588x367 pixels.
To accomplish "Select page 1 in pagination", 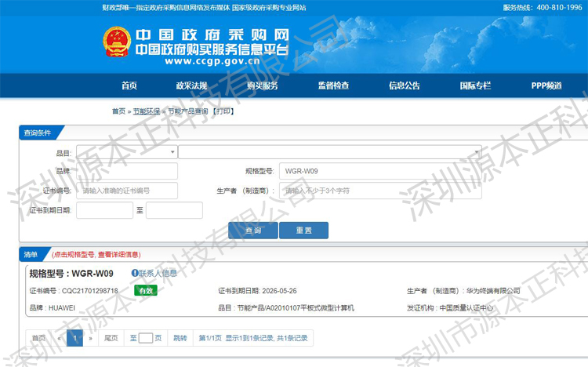I will point(74,338).
